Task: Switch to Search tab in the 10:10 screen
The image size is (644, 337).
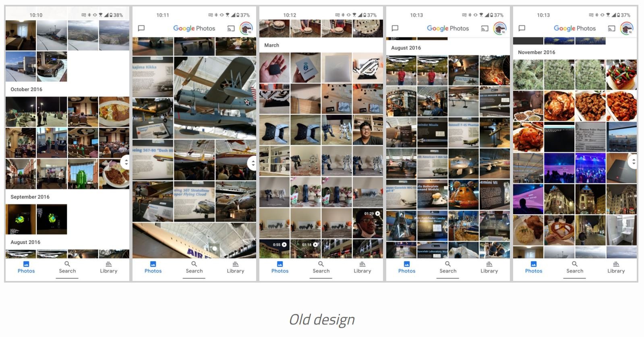Action: coord(67,267)
